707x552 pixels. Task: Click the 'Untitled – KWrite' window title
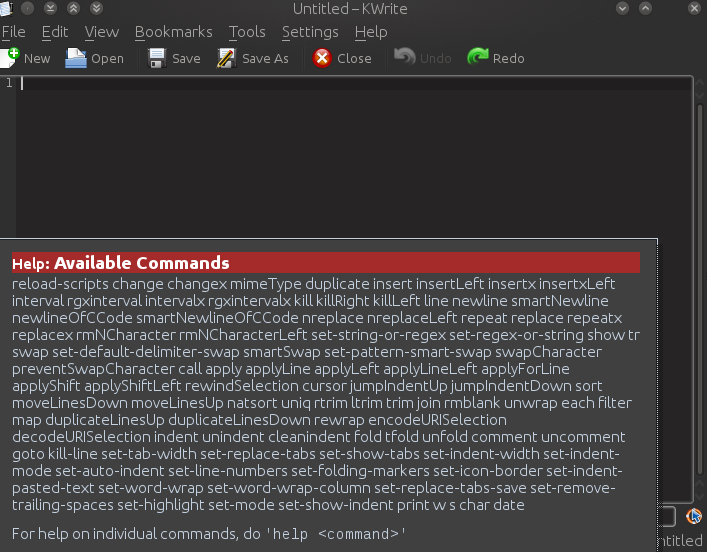350,9
